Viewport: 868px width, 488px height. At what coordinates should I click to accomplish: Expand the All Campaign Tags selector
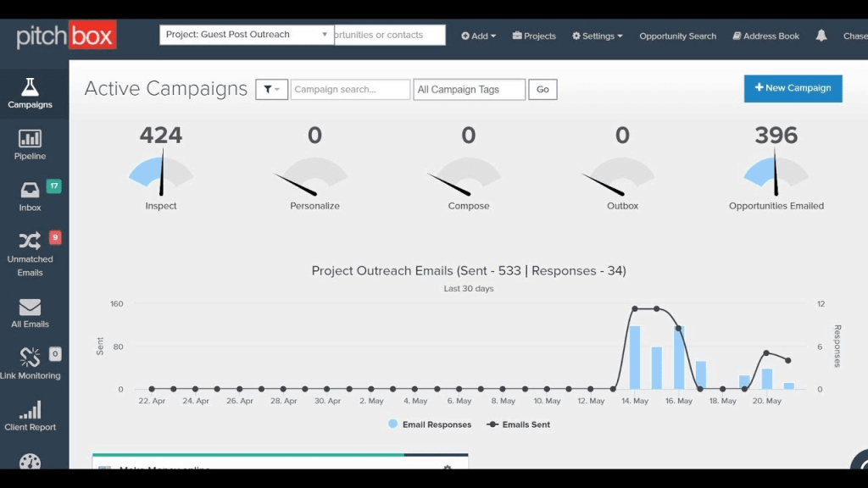click(469, 89)
